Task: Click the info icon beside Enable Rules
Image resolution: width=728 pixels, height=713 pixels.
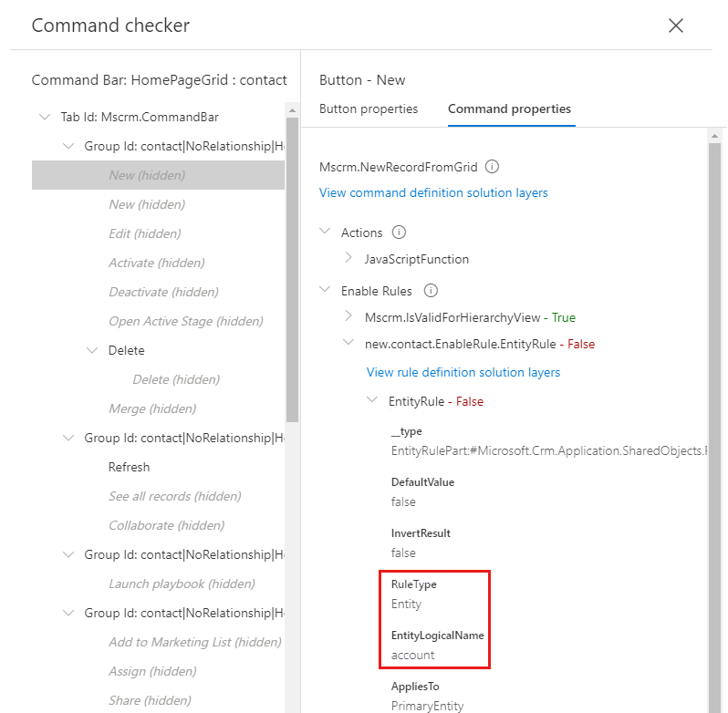Action: 432,291
